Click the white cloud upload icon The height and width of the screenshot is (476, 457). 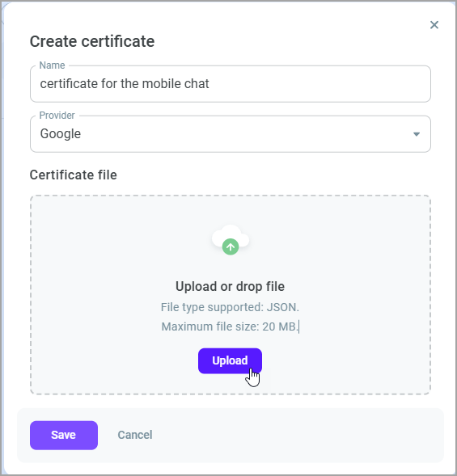coord(231,236)
